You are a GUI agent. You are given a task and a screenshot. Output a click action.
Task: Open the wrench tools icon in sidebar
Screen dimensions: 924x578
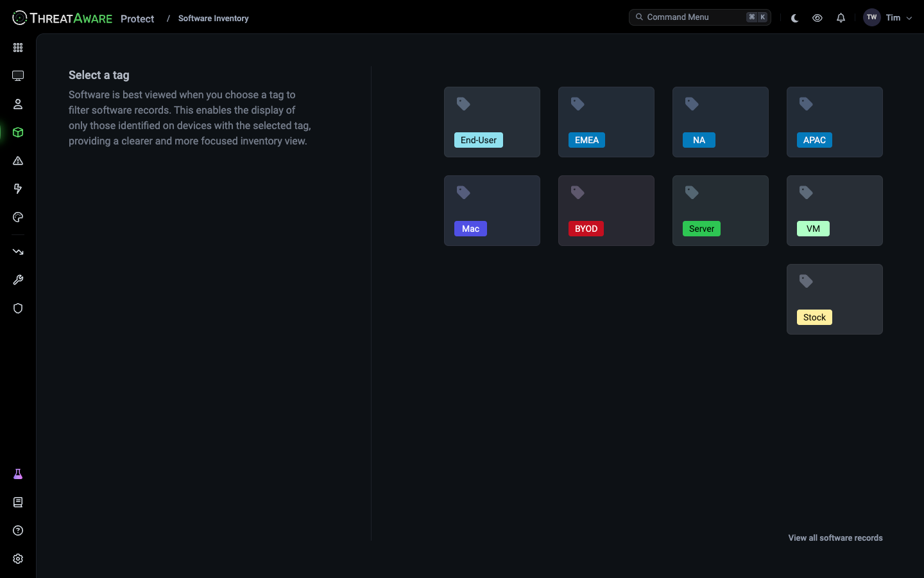[18, 280]
